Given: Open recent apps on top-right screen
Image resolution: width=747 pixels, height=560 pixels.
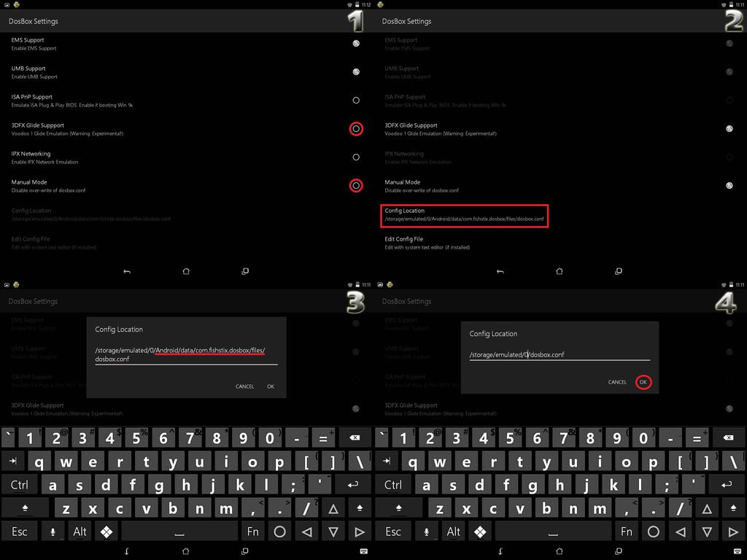Looking at the screenshot, I should pos(619,271).
